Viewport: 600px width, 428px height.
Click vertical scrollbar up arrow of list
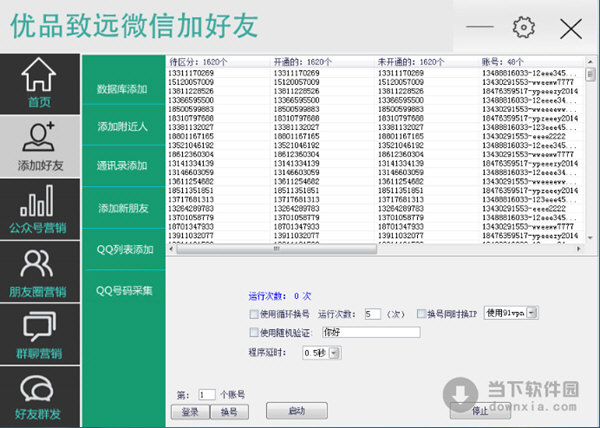pos(590,62)
